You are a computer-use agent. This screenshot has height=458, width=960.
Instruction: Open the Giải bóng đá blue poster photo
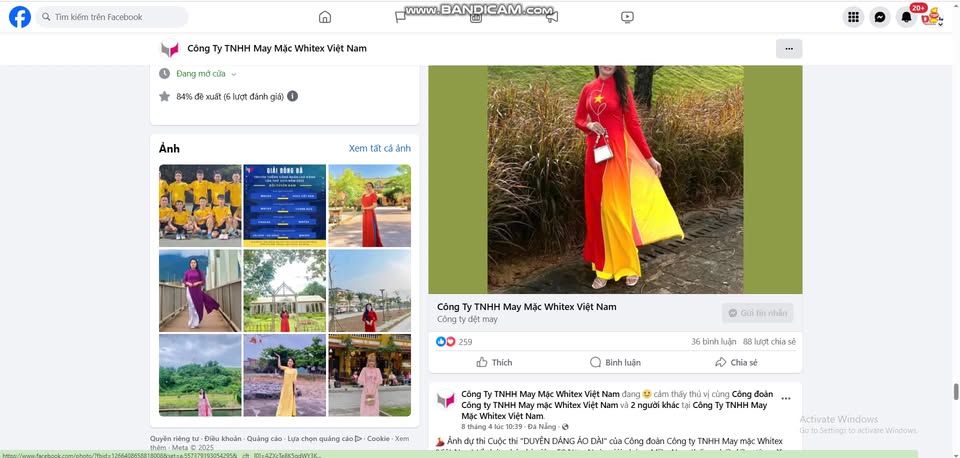(285, 205)
